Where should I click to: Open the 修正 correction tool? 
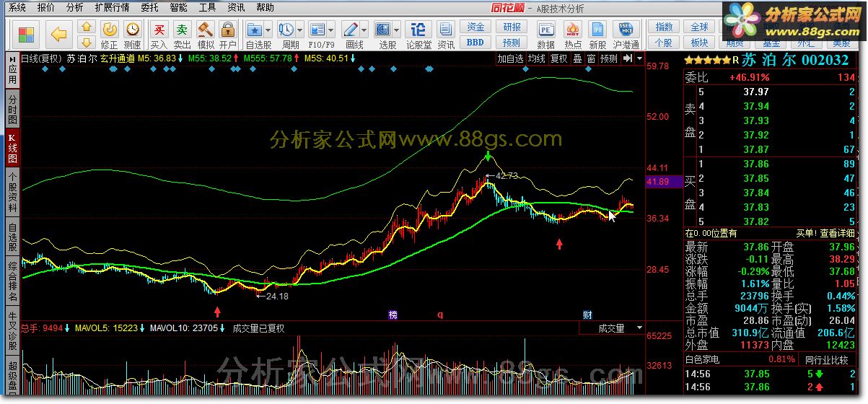109,35
